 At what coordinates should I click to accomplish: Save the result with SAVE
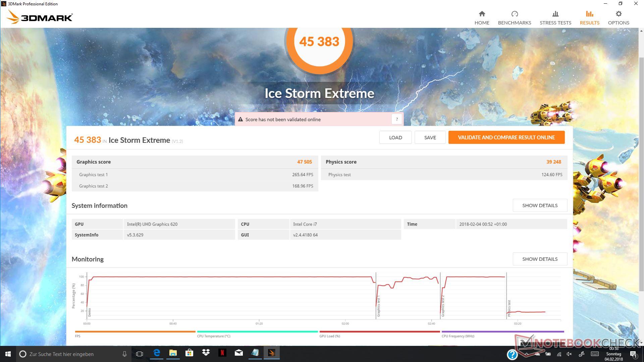click(x=430, y=137)
